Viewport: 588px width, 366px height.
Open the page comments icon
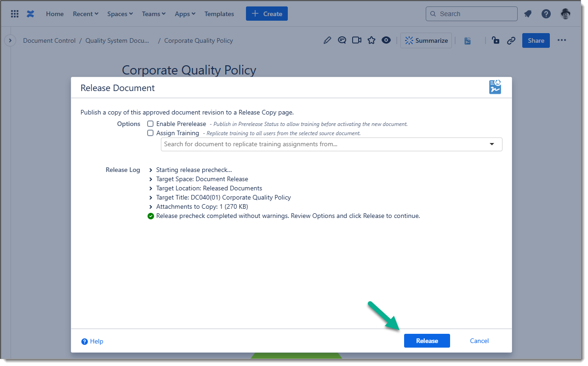[342, 40]
